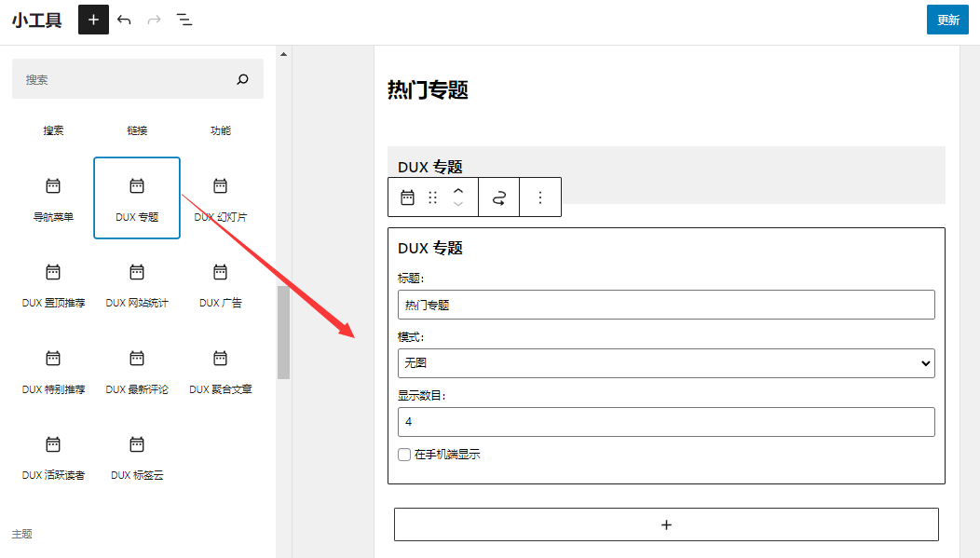Click the black block inserter plus icon
980x558 pixels.
tap(93, 20)
